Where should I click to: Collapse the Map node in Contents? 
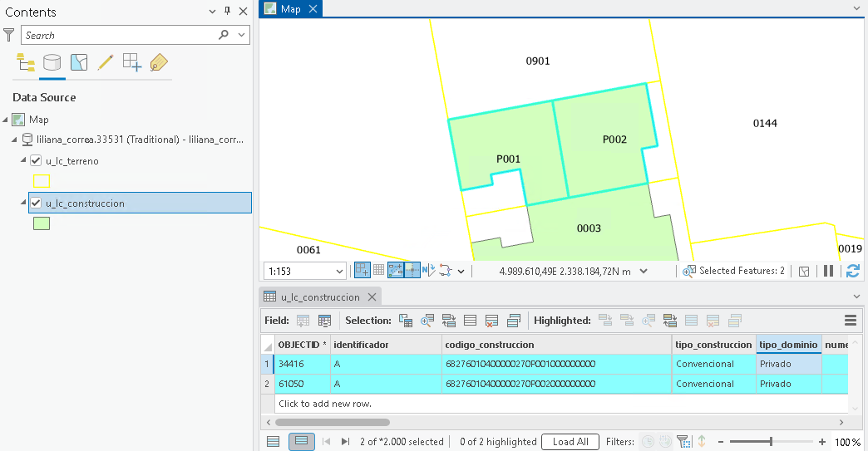point(6,120)
